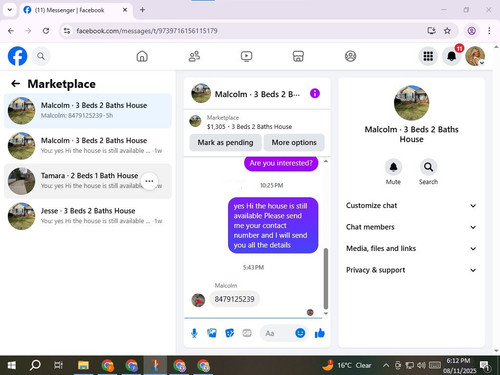The image size is (500, 375).
Task: Open the emoji smiley icon
Action: click(300, 333)
